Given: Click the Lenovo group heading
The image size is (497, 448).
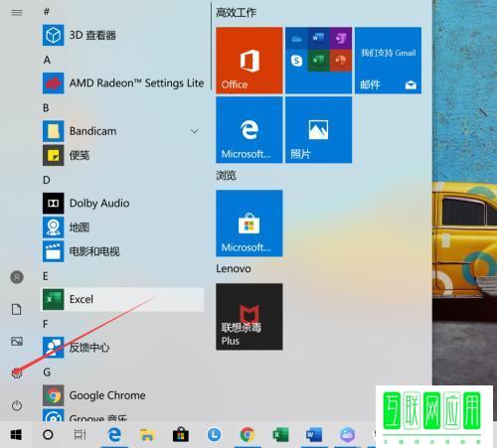Looking at the screenshot, I should point(234,268).
